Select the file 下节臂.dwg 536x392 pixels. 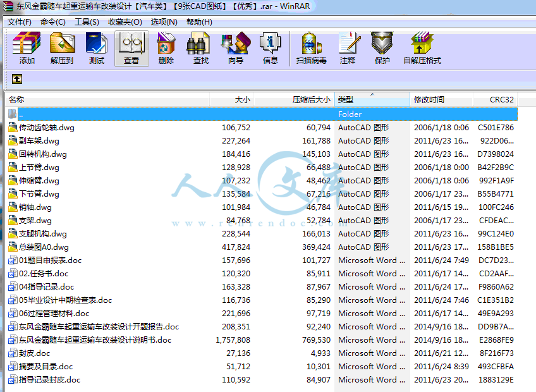click(x=39, y=194)
